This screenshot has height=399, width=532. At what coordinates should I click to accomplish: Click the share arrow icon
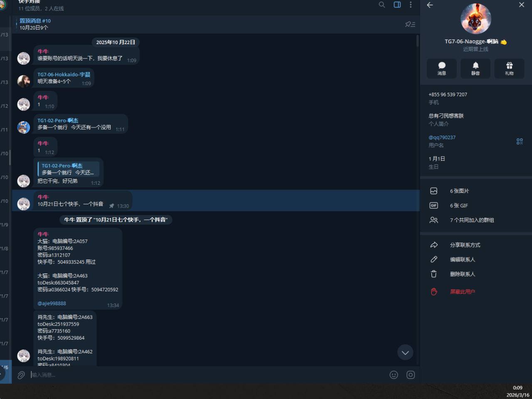click(x=433, y=245)
